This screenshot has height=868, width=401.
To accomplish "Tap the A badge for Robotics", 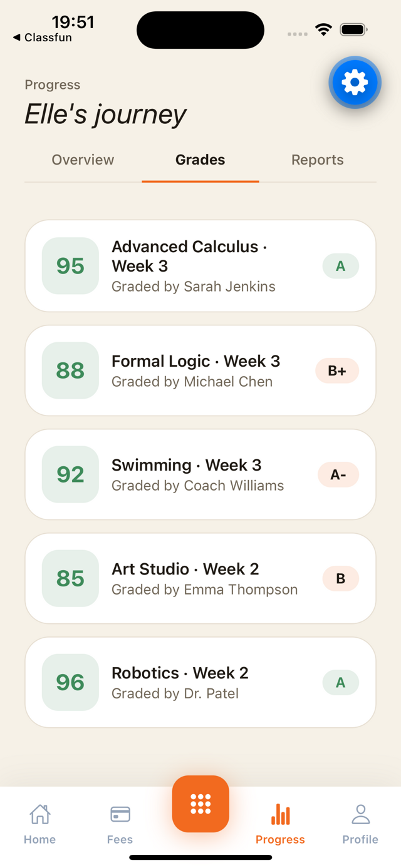I will point(340,682).
